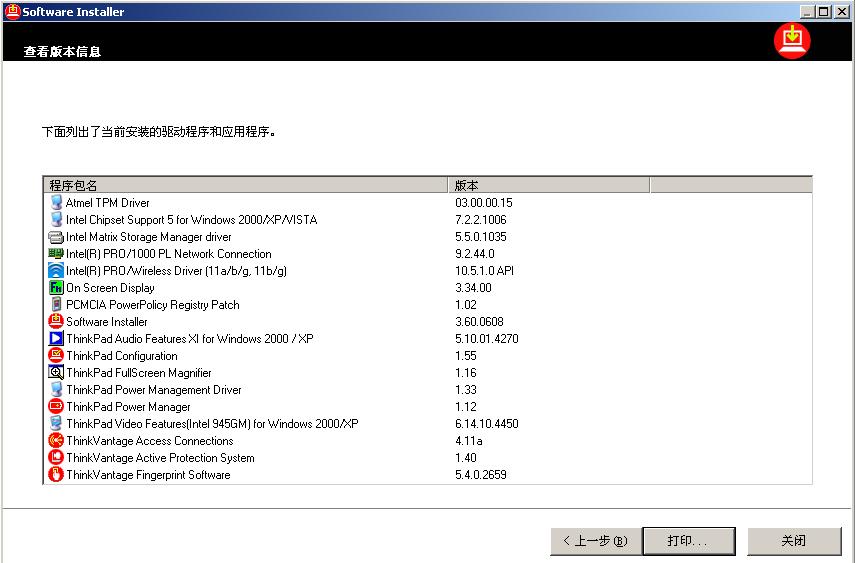855x563 pixels.
Task: Click version 5.4.0.2659
Action: coord(480,475)
